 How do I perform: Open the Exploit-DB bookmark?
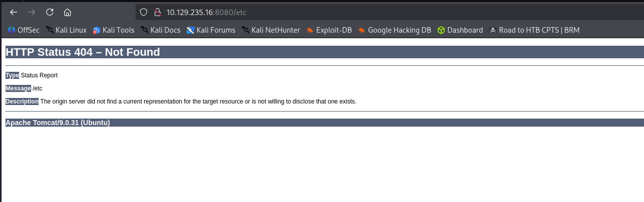[x=329, y=30]
